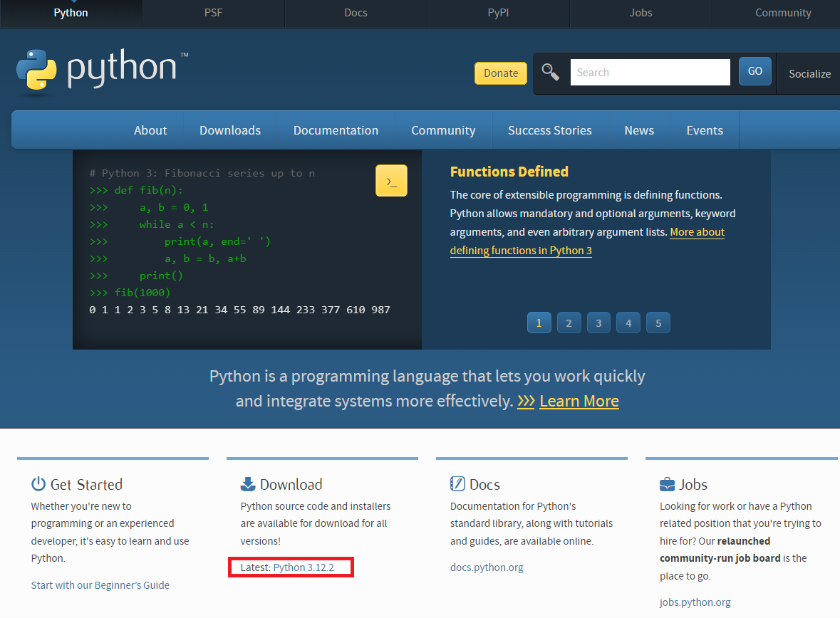Image resolution: width=840 pixels, height=618 pixels.
Task: Click the Download arrow icon
Action: (248, 483)
